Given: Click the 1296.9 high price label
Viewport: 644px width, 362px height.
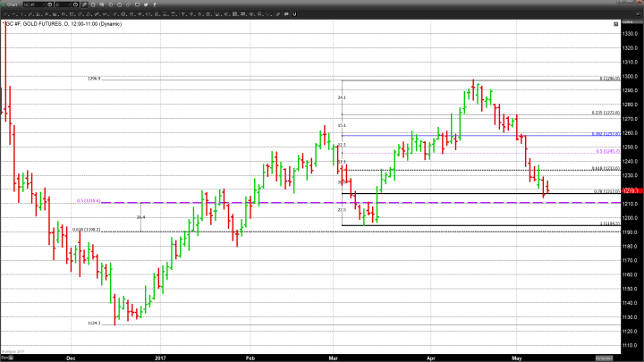Looking at the screenshot, I should (94, 79).
